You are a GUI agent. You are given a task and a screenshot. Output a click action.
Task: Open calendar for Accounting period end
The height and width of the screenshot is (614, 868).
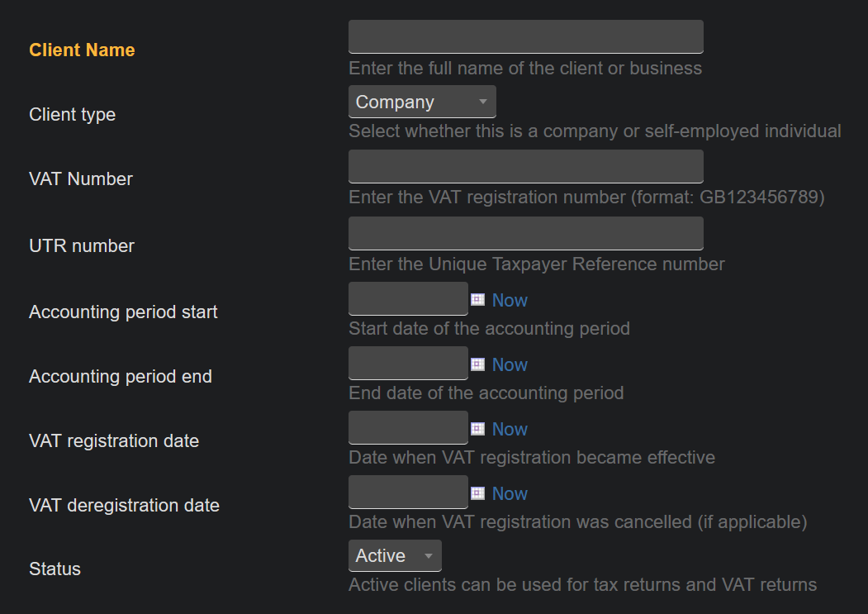click(477, 364)
